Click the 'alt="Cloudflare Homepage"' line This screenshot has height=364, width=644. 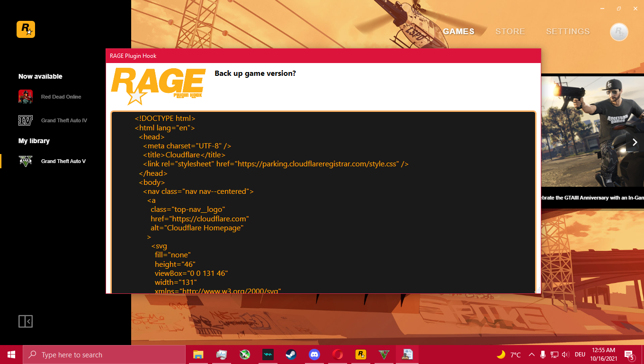pos(197,228)
